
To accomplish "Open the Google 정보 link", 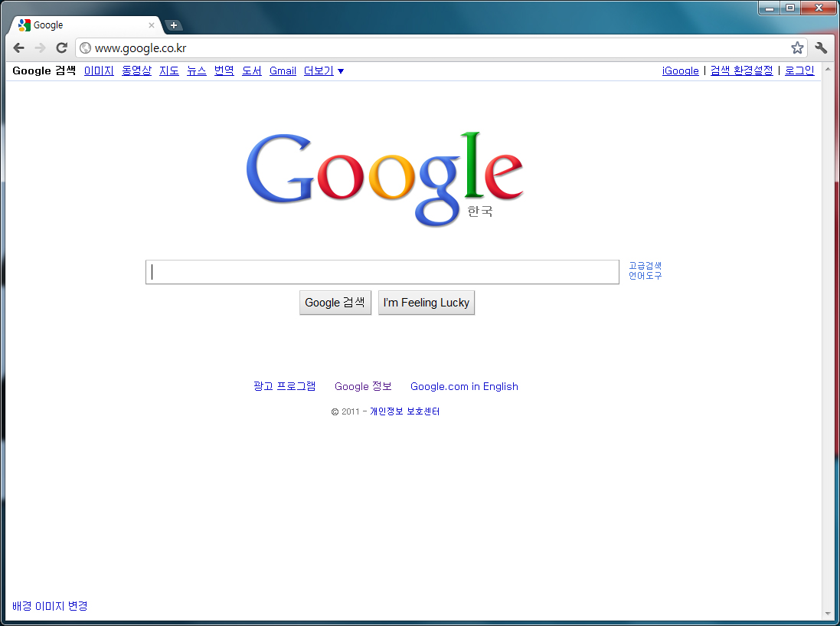I will click(363, 386).
